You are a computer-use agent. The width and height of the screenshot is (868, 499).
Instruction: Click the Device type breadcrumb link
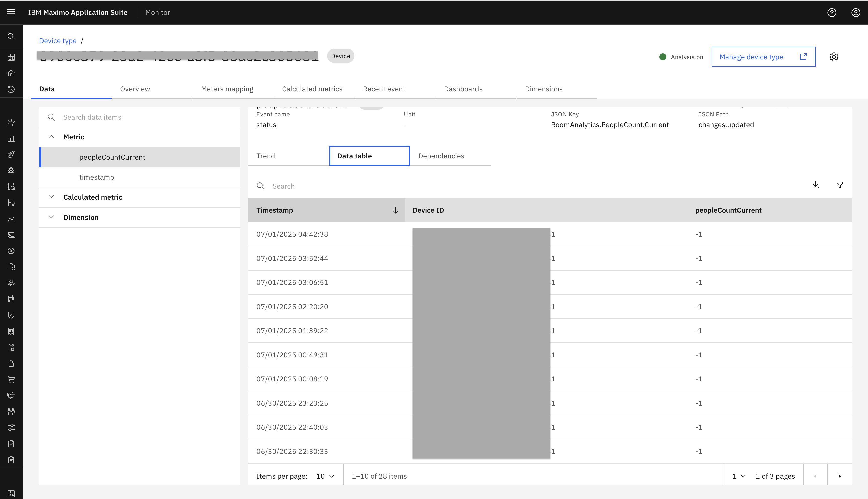coord(58,41)
